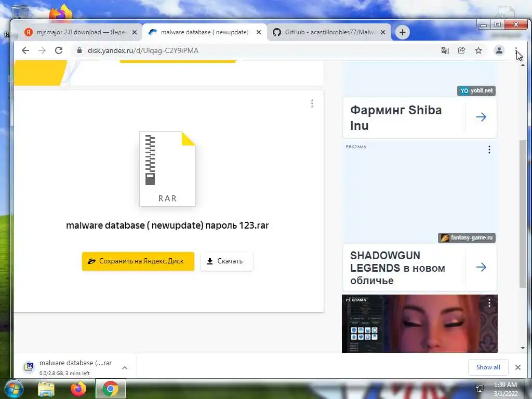The height and width of the screenshot is (399, 532).
Task: Click the yobit.net ad label
Action: coord(476,91)
